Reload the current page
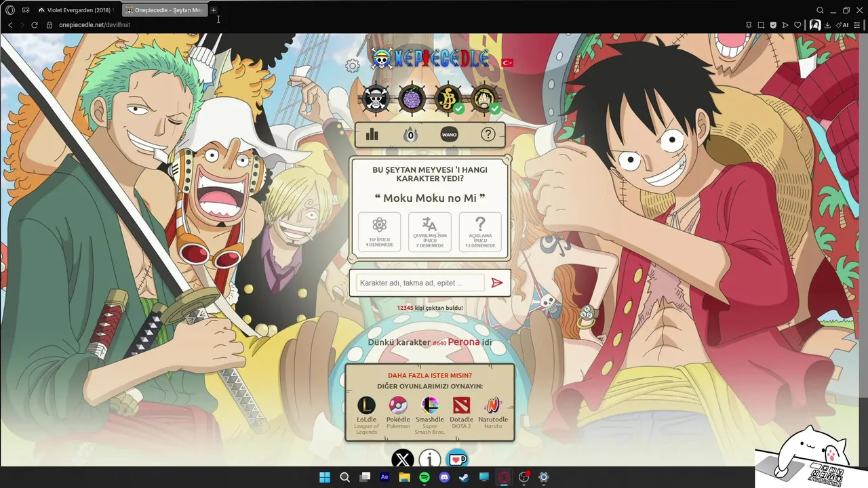This screenshot has width=868, height=488. click(x=35, y=25)
